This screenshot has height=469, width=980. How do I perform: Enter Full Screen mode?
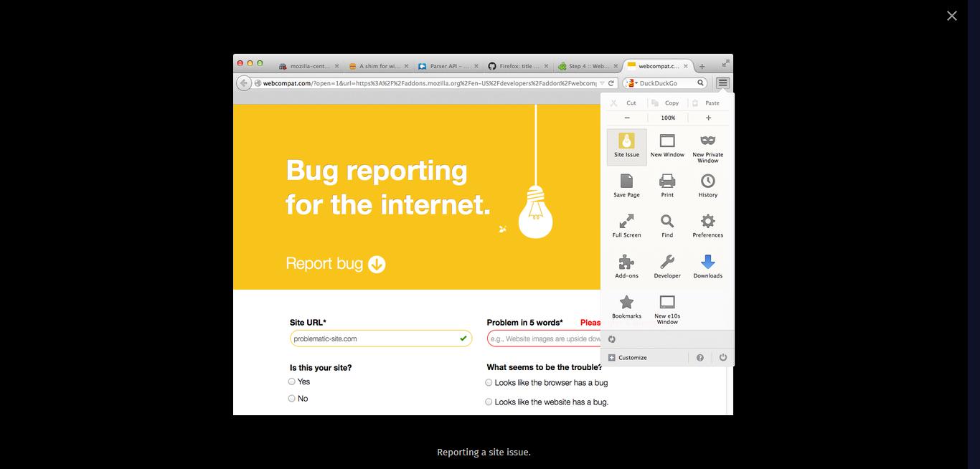coord(626,224)
